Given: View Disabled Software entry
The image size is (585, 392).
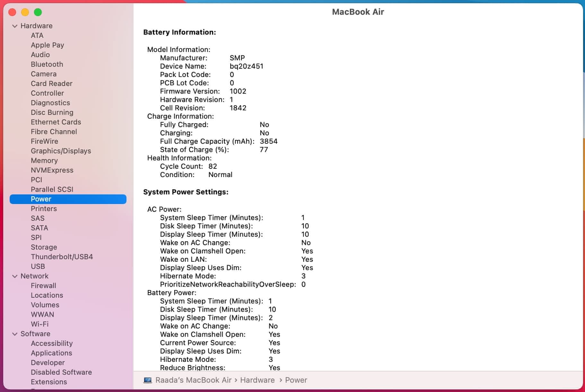Looking at the screenshot, I should point(61,372).
